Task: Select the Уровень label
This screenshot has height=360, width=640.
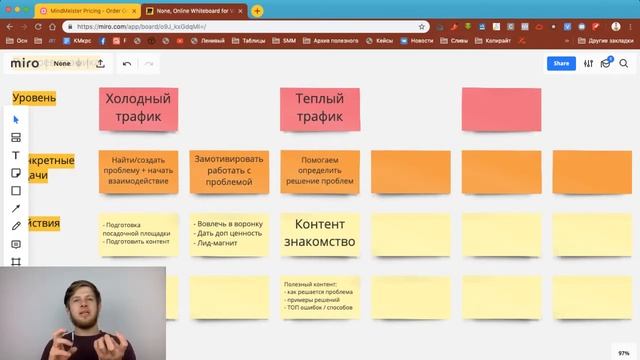Action: click(x=34, y=98)
